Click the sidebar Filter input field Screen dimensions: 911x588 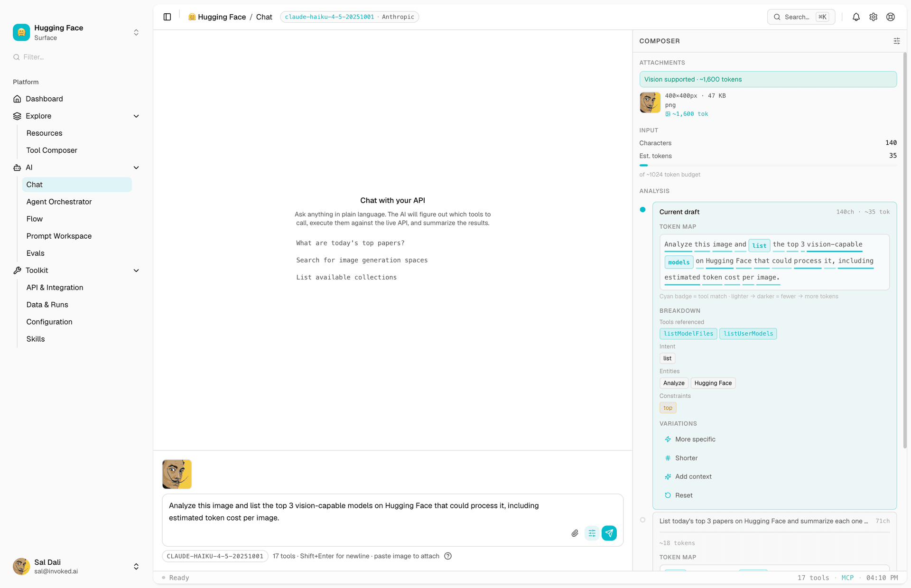[x=77, y=57]
